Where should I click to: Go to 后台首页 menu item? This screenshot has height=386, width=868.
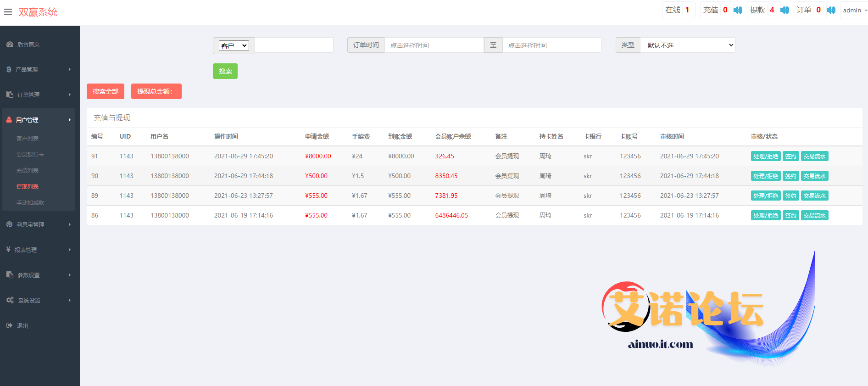pos(28,44)
